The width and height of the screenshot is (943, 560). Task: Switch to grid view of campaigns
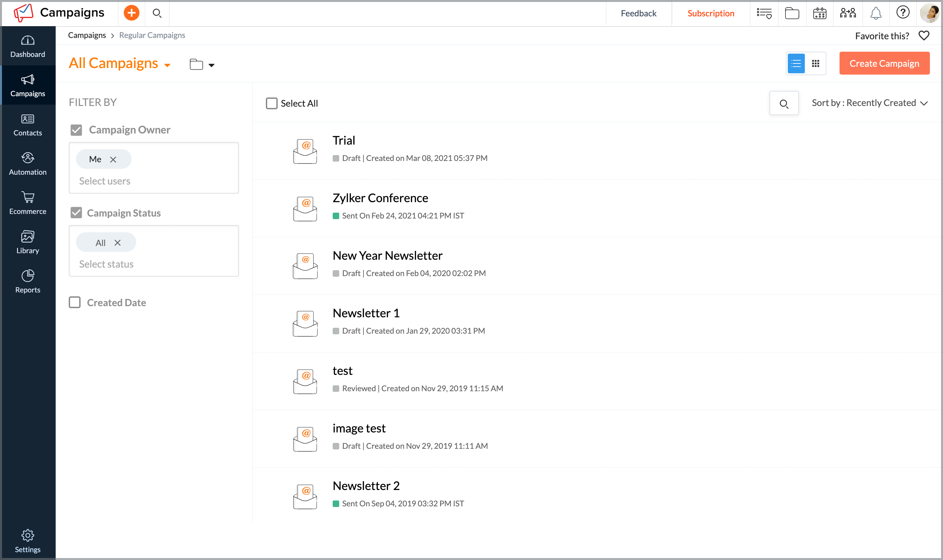click(x=816, y=63)
